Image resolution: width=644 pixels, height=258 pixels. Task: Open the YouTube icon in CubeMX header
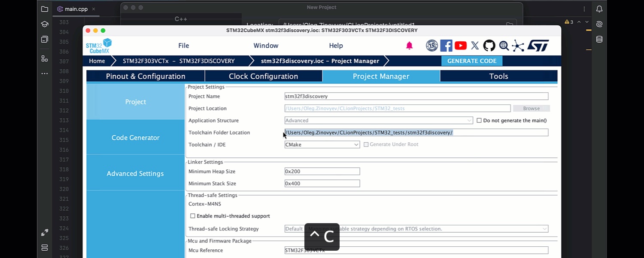tap(461, 46)
